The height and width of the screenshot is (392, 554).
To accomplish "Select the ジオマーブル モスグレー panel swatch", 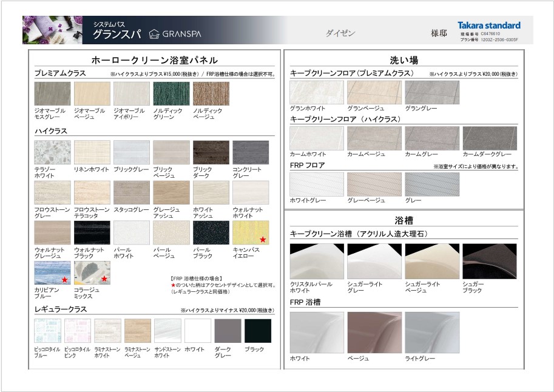I will (52, 93).
